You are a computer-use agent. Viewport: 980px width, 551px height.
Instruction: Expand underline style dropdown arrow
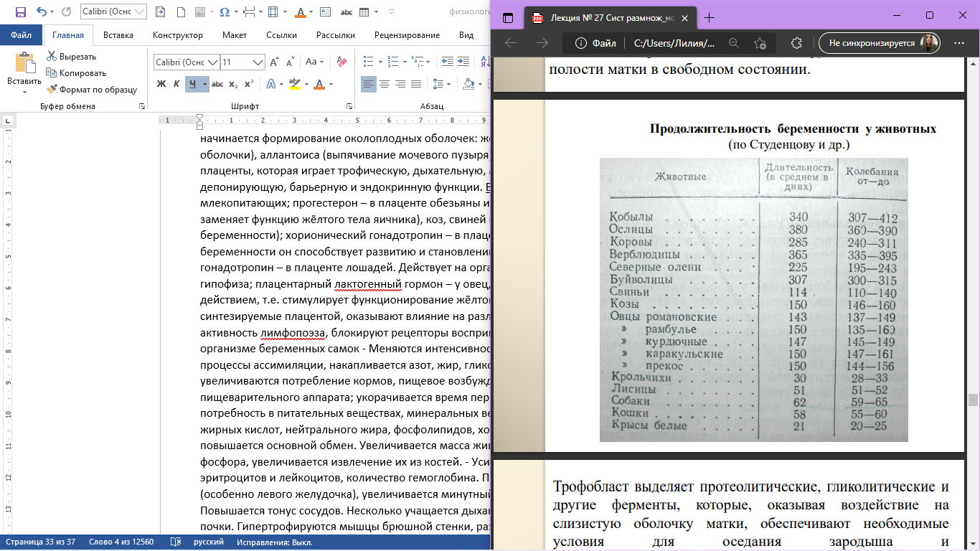coord(204,84)
